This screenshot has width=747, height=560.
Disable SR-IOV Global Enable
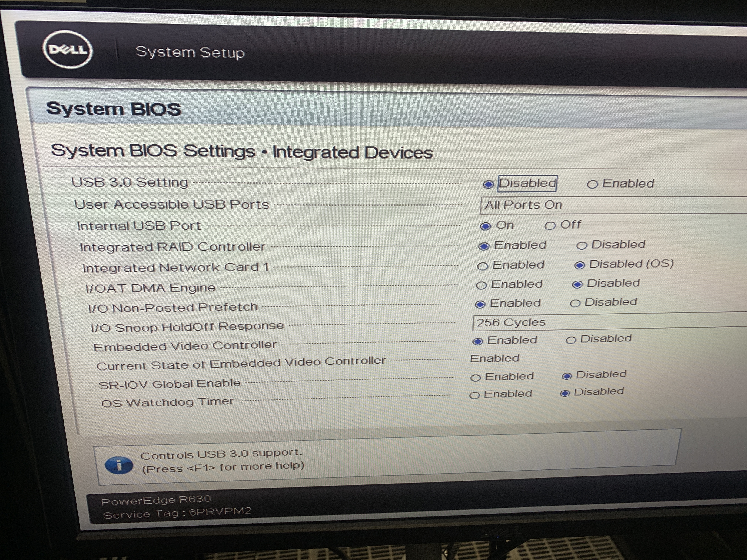click(567, 376)
